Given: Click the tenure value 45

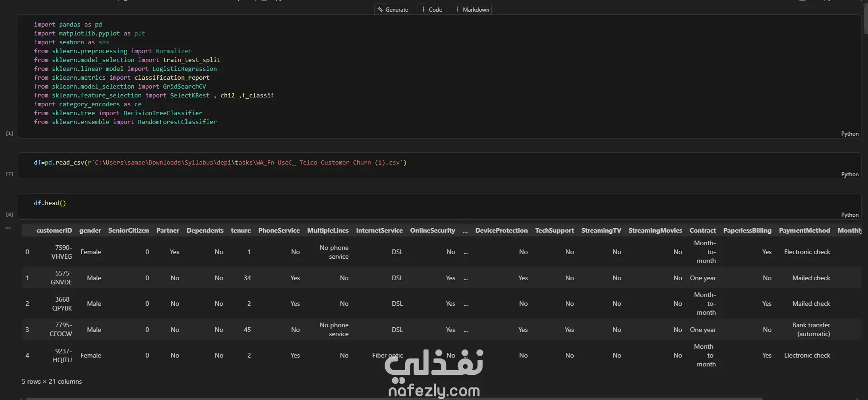Looking at the screenshot, I should click(247, 330).
